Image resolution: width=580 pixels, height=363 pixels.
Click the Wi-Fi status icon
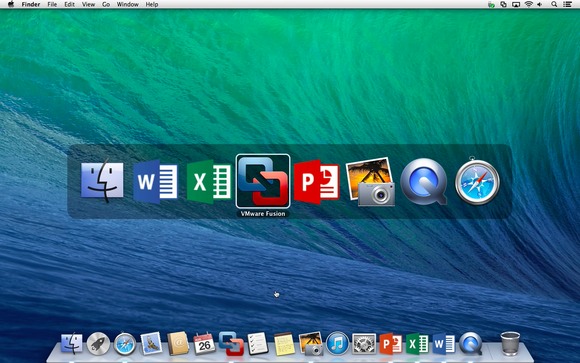point(529,4)
